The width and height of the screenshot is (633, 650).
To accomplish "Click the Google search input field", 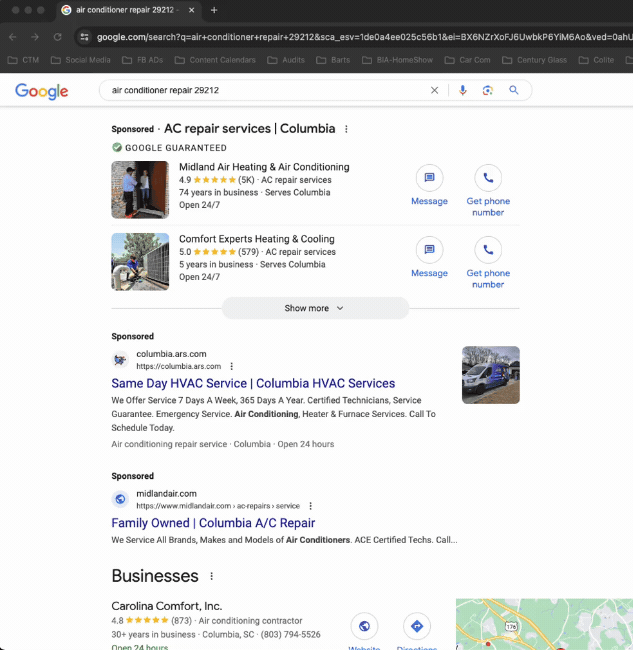I will coord(265,90).
